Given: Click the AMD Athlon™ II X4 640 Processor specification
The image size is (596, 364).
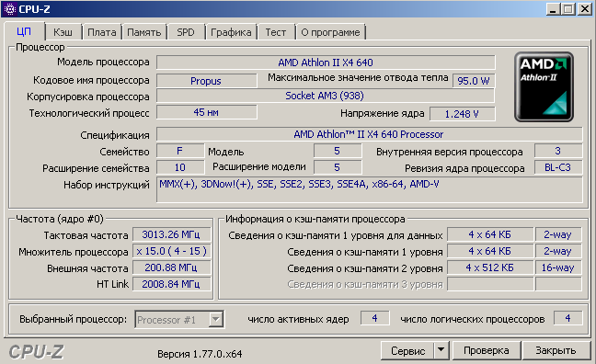Looking at the screenshot, I should tap(369, 134).
